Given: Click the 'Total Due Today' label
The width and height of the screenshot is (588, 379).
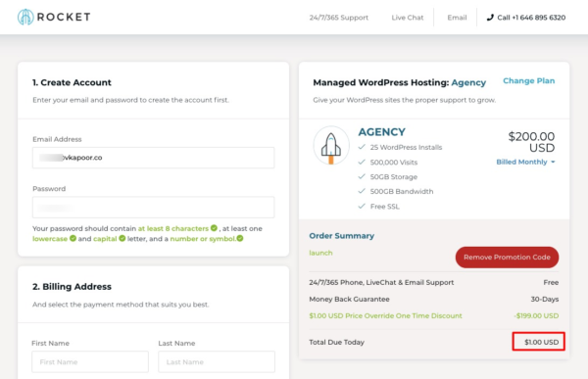Looking at the screenshot, I should click(x=337, y=342).
